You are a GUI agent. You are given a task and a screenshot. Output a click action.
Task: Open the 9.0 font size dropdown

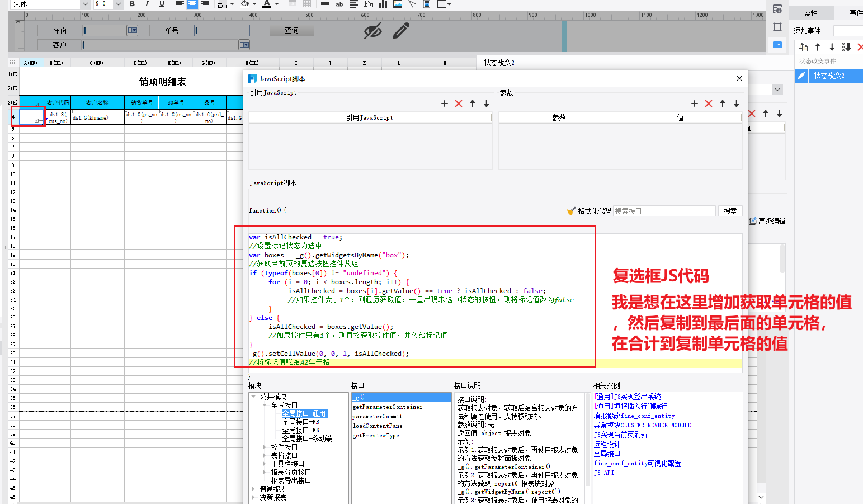(118, 4)
